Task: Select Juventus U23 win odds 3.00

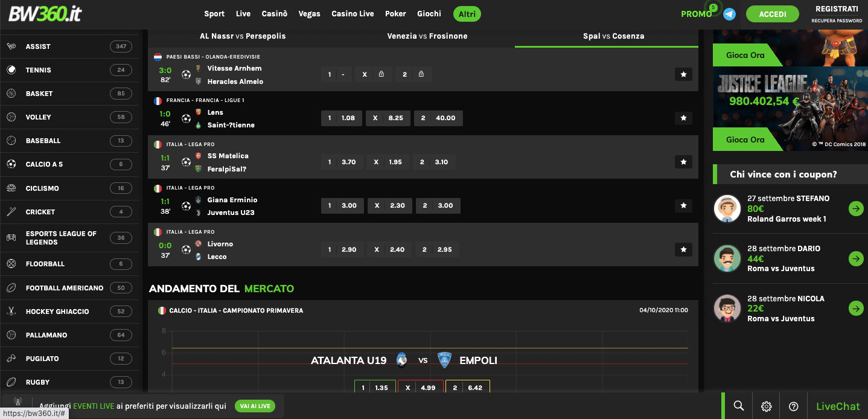Action: (x=438, y=205)
